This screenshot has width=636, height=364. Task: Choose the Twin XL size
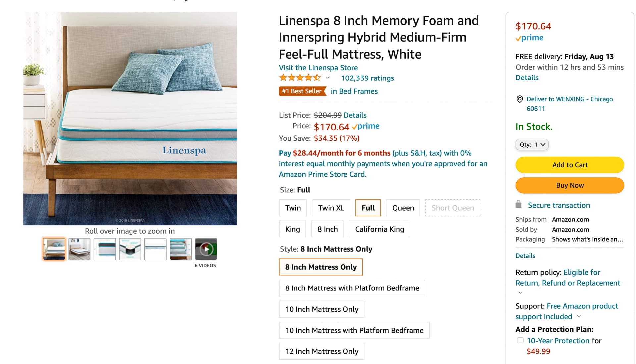(x=331, y=208)
